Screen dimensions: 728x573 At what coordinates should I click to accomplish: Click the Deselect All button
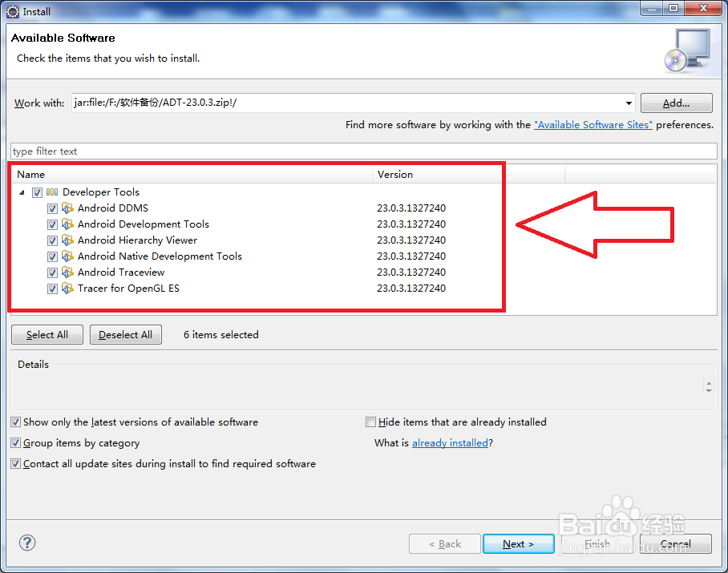pos(125,334)
